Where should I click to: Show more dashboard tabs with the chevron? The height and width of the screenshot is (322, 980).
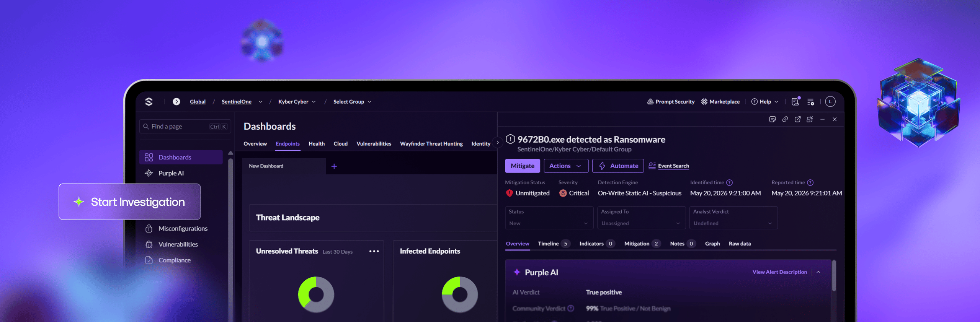[x=498, y=143]
